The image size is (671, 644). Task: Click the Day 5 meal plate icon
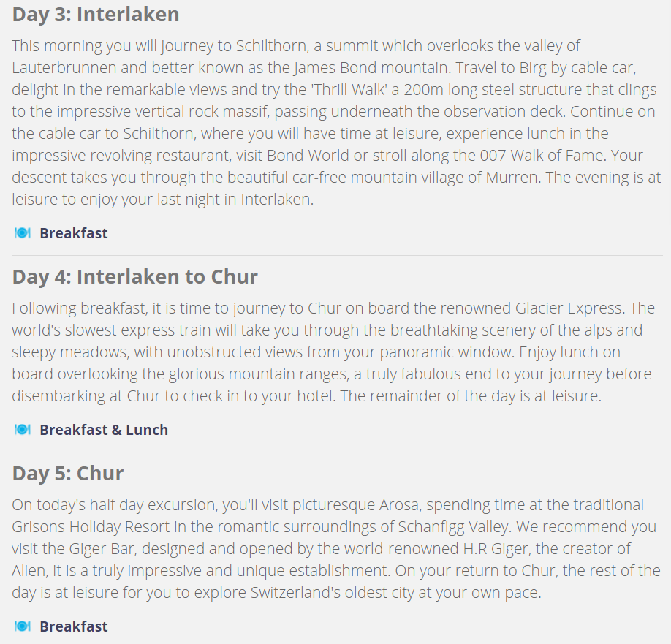(x=22, y=626)
